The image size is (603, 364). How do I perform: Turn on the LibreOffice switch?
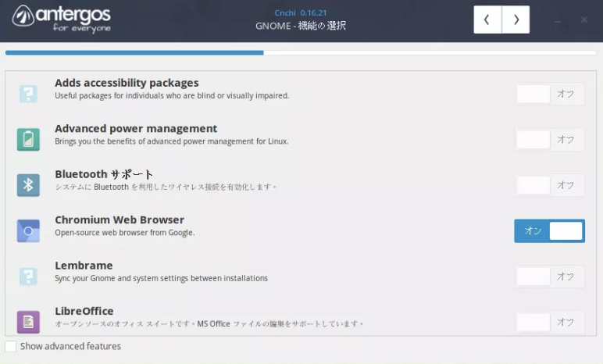(550, 322)
